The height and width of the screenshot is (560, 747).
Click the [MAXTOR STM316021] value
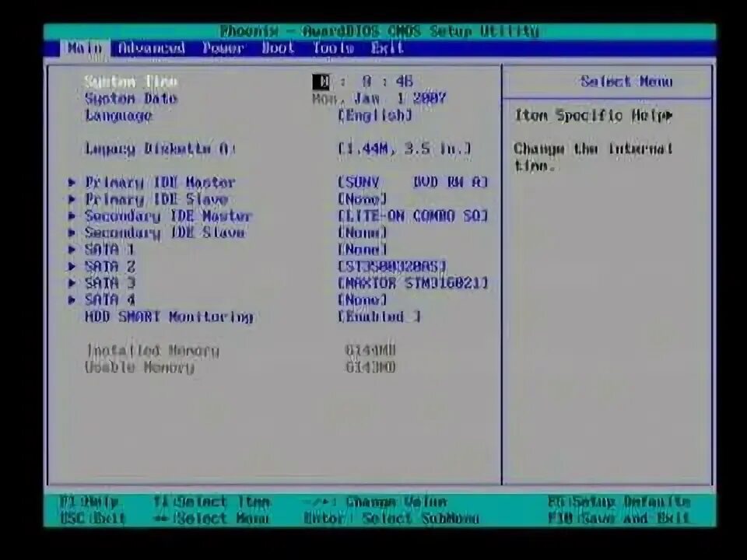coord(412,283)
